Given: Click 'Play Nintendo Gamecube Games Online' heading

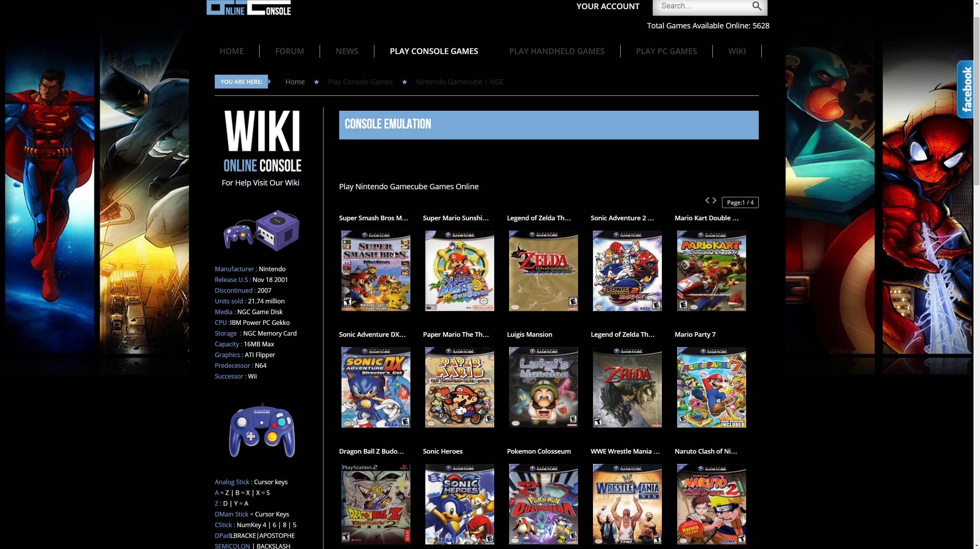Looking at the screenshot, I should 408,187.
